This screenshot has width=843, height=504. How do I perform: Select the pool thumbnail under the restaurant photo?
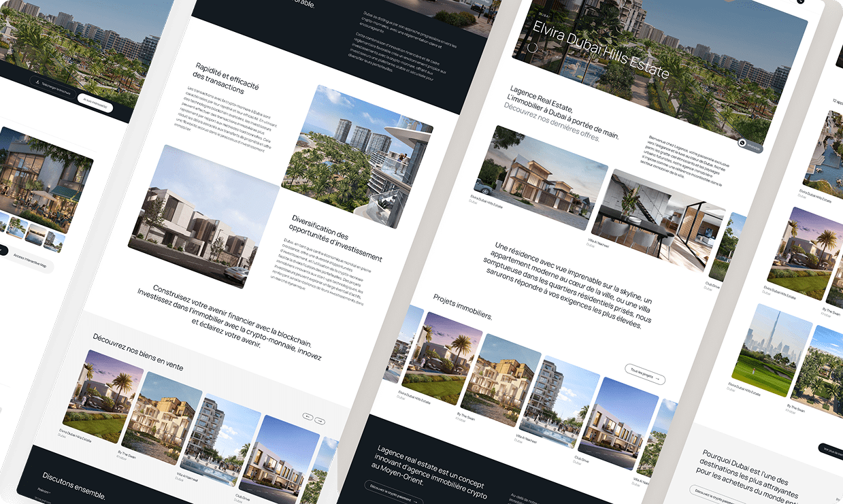coord(16,226)
